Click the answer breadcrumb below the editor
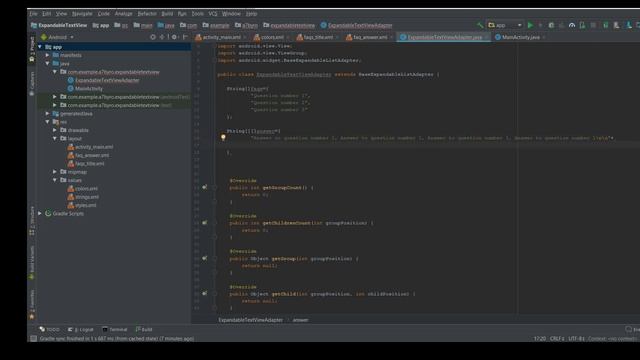 pos(300,320)
